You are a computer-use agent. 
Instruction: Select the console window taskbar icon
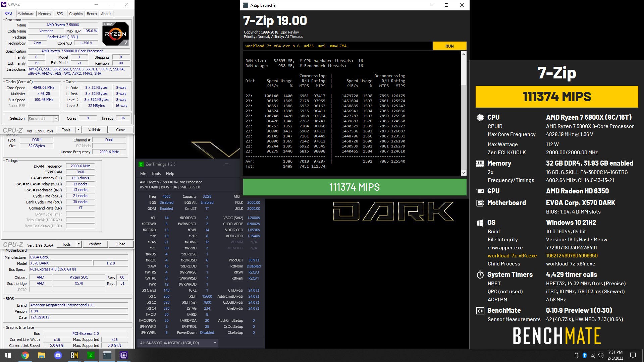[x=107, y=355]
